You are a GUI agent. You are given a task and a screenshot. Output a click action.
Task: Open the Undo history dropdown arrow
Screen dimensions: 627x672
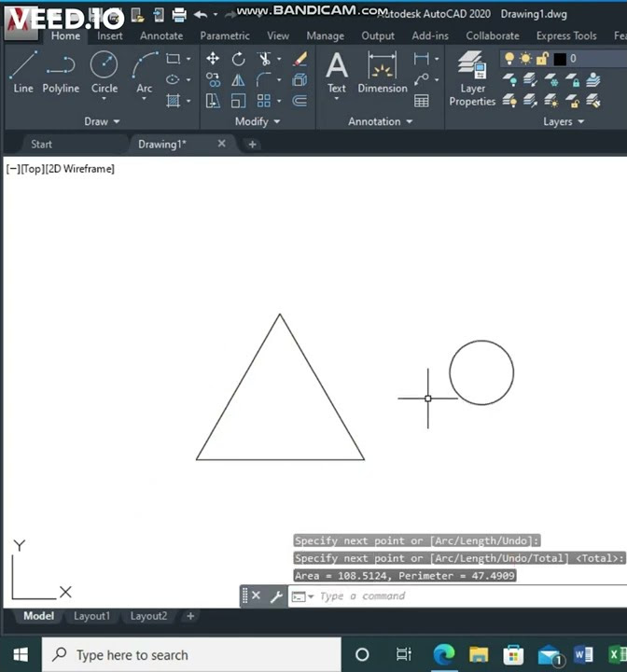coord(216,15)
